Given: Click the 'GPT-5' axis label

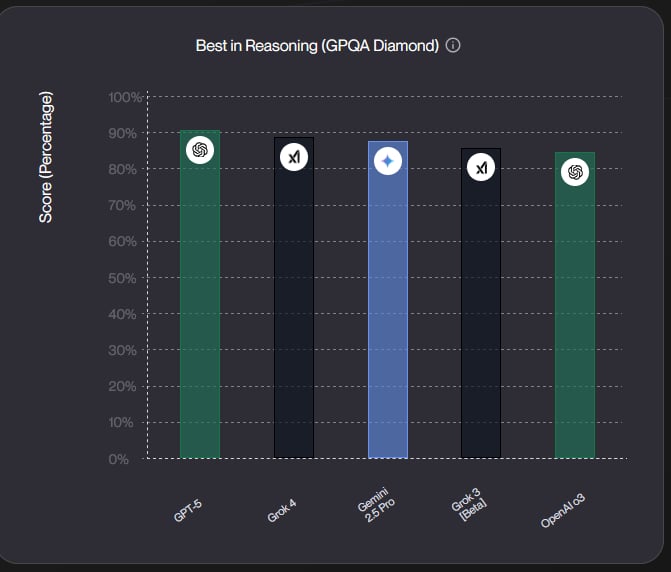Looking at the screenshot, I should (x=188, y=510).
